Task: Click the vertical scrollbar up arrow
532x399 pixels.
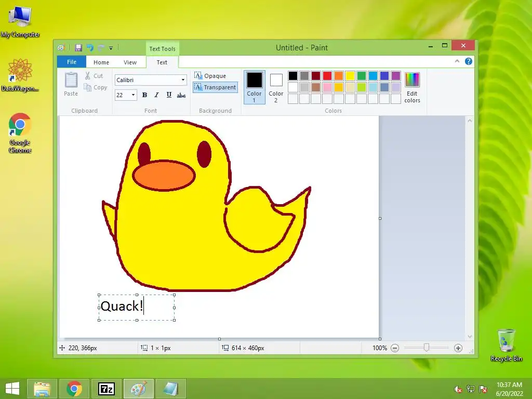Action: click(x=470, y=121)
